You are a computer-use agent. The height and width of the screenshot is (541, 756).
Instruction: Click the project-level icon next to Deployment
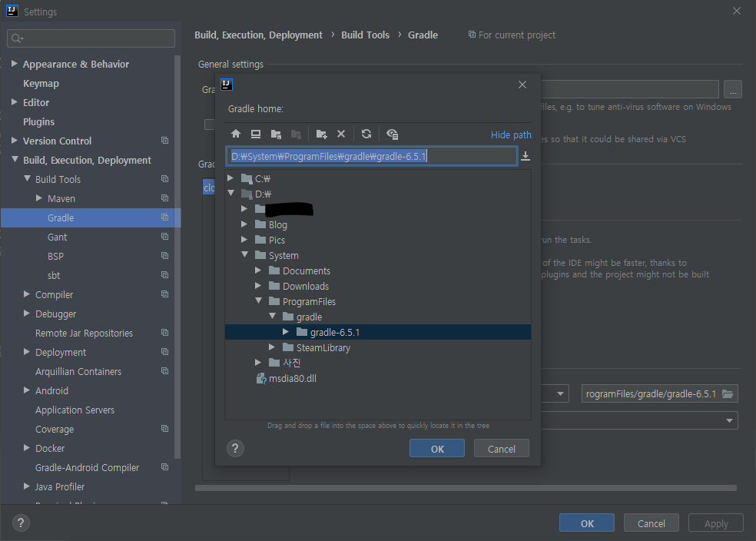pyautogui.click(x=165, y=351)
